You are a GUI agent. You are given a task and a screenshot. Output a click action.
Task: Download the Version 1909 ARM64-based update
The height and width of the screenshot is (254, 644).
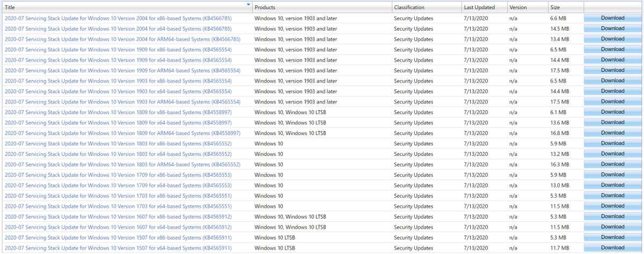(x=612, y=70)
